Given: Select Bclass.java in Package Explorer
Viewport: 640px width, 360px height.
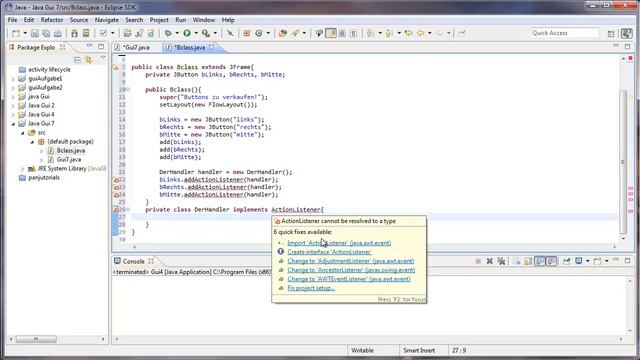Looking at the screenshot, I should [x=71, y=151].
